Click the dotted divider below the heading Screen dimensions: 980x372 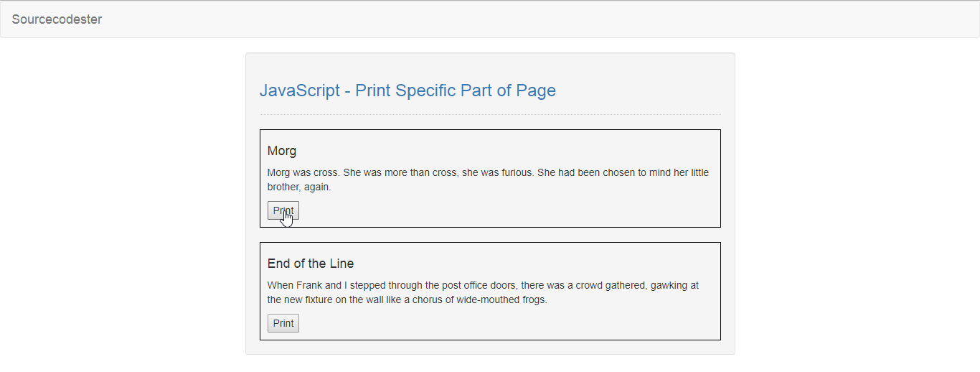tap(490, 114)
